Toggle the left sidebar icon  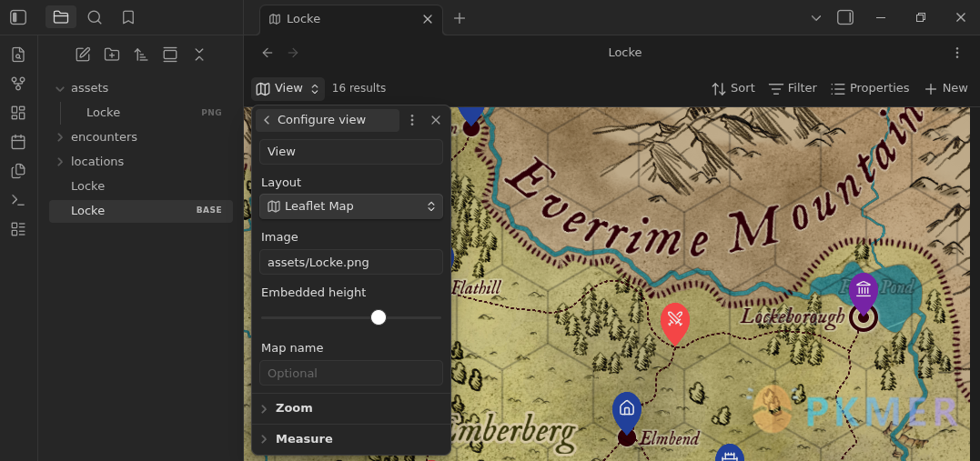(18, 17)
